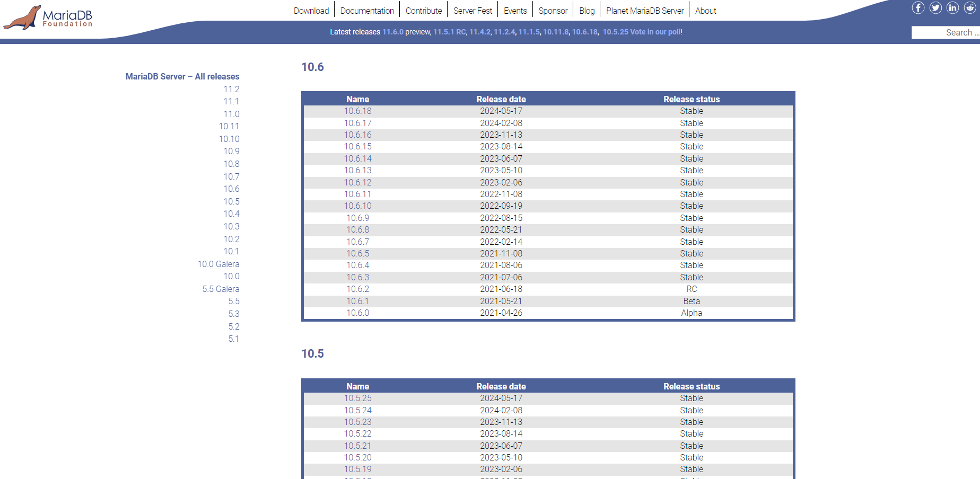The image size is (980, 479).
Task: Jump to 10.7 in the sidebar
Action: click(231, 176)
